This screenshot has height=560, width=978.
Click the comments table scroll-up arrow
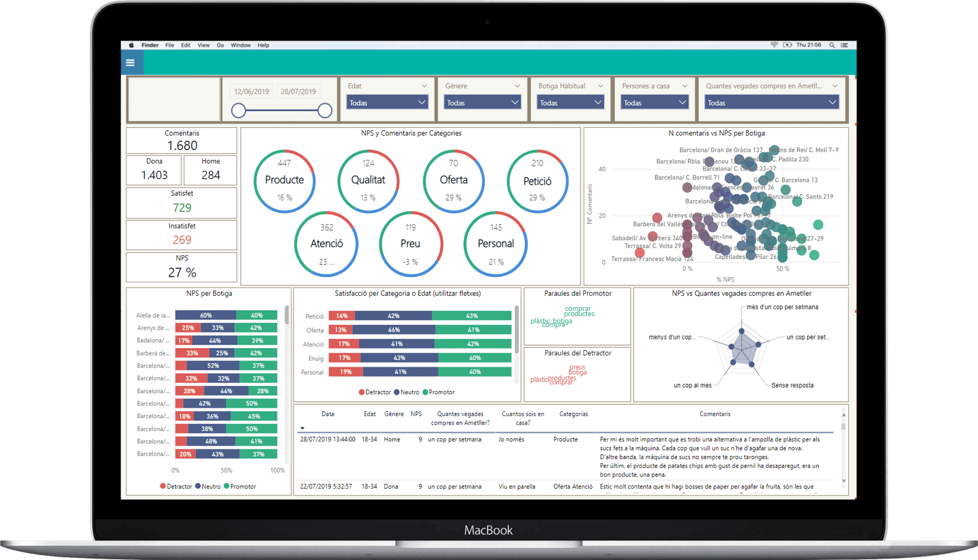coord(844,415)
